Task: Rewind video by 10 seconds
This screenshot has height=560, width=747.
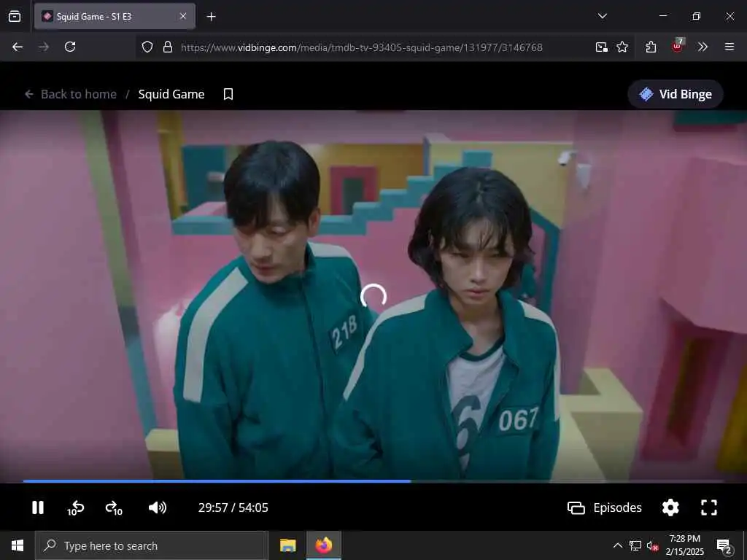Action: pyautogui.click(x=75, y=508)
